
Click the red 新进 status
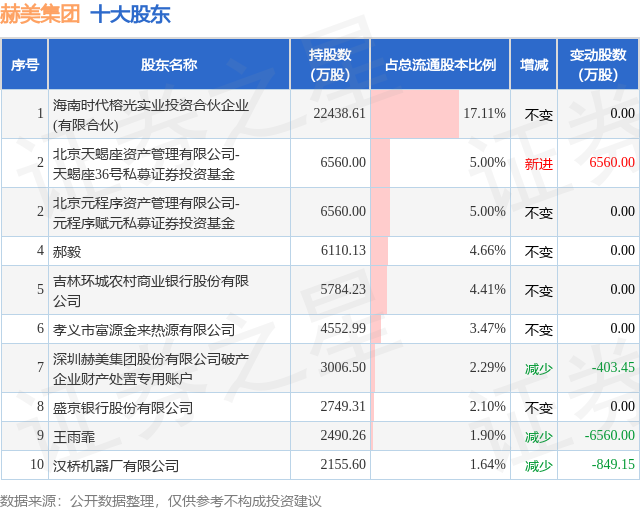click(538, 164)
